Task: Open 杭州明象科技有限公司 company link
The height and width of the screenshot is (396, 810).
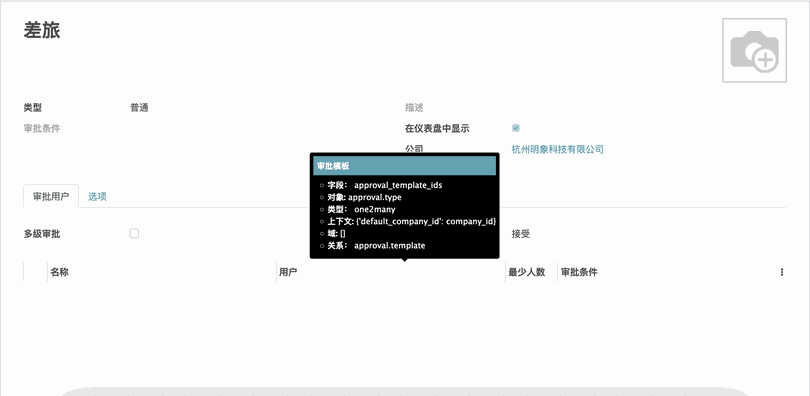Action: point(557,149)
